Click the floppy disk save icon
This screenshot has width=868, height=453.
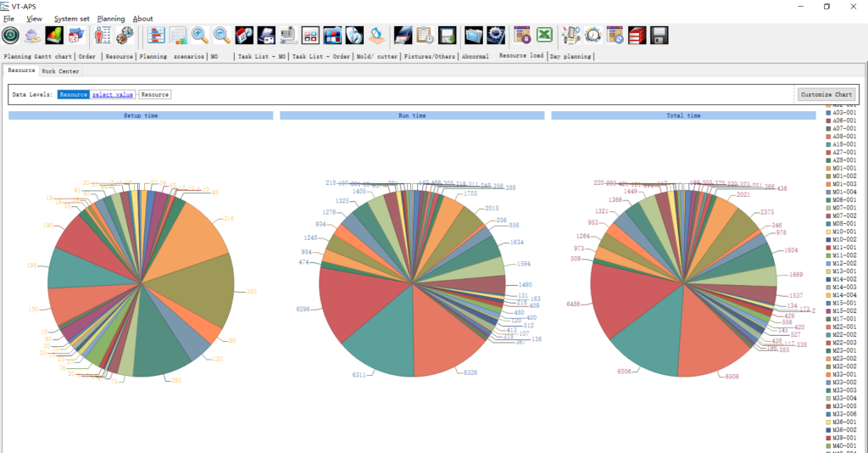(x=659, y=35)
